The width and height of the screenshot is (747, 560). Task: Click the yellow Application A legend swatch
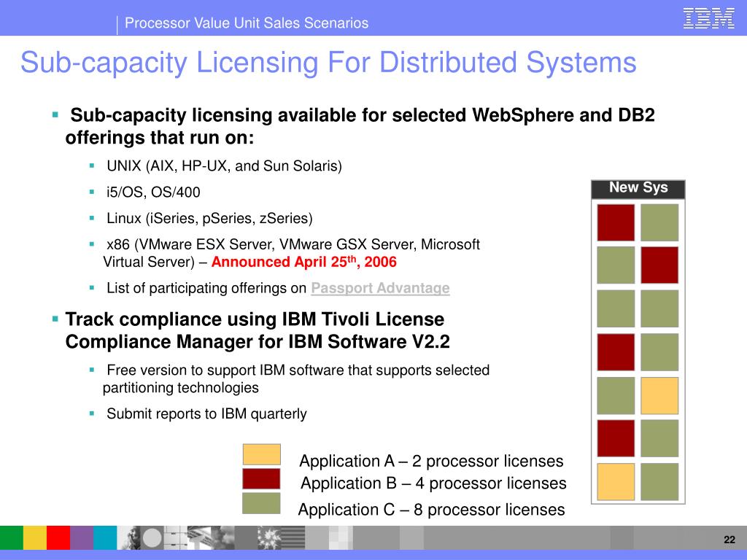261,454
